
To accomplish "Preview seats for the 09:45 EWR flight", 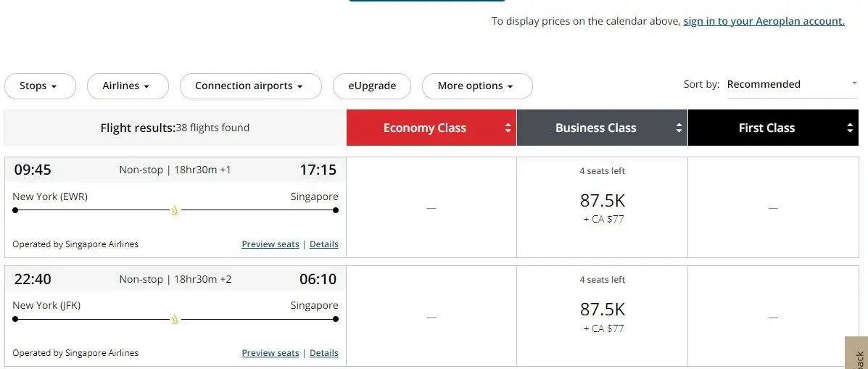I will pos(270,244).
